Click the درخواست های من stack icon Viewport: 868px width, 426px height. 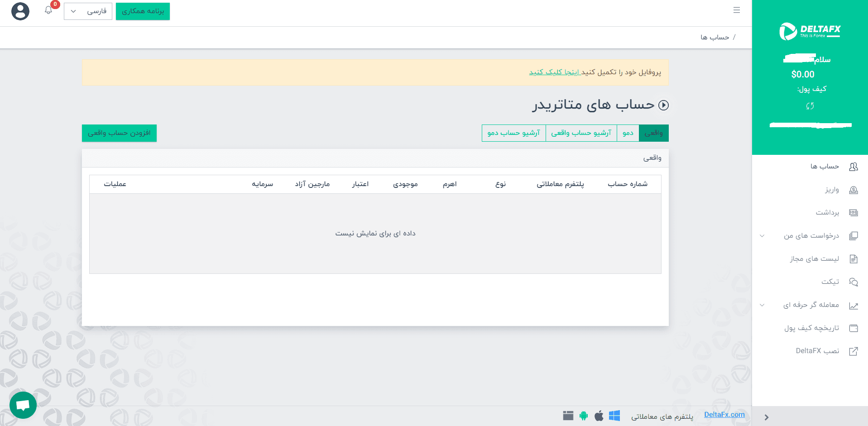click(854, 236)
